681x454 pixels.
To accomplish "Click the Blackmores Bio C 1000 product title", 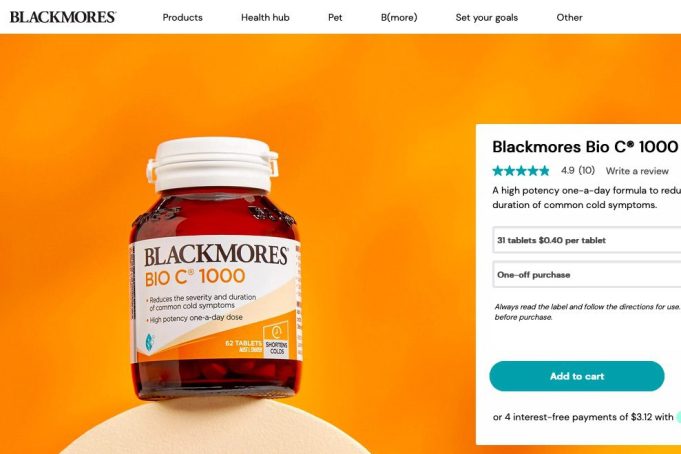I will [585, 147].
